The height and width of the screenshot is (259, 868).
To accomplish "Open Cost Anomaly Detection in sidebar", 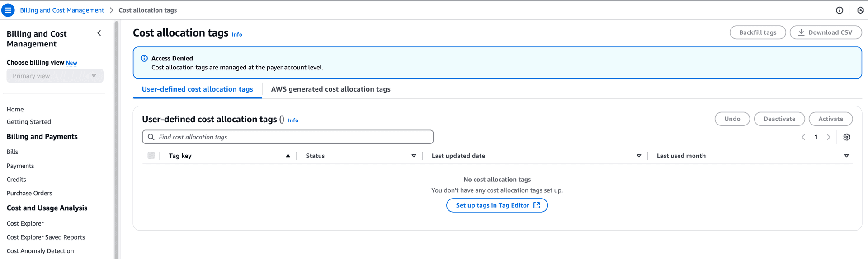I will tap(40, 251).
